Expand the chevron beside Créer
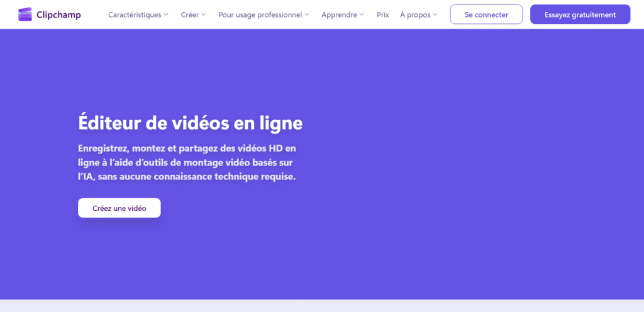The image size is (644, 312). click(x=204, y=14)
